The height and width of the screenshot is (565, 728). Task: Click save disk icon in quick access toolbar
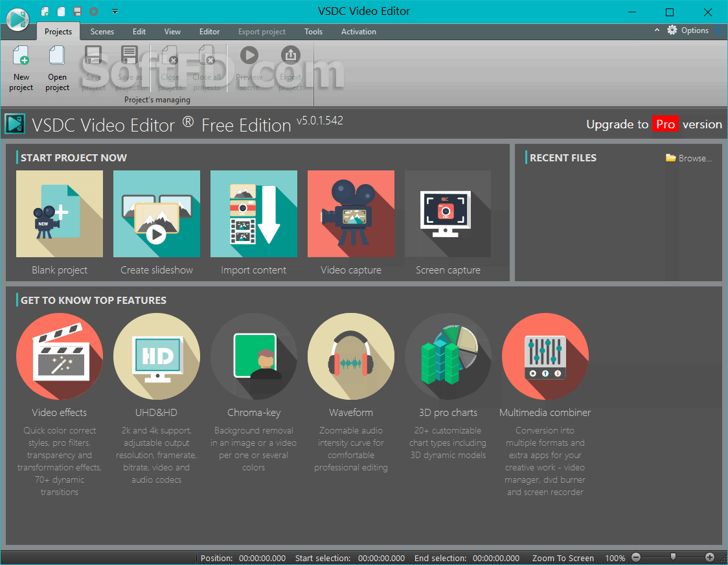point(77,11)
